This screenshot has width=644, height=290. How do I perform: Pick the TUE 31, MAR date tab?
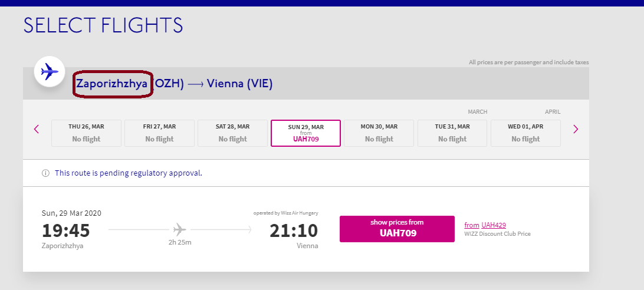[x=452, y=133]
